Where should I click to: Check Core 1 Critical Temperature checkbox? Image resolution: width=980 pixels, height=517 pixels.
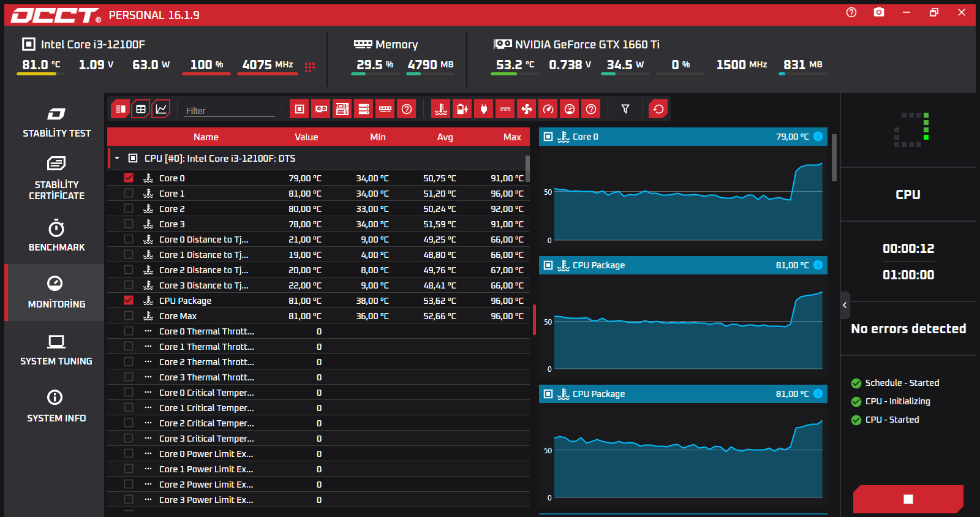click(129, 407)
